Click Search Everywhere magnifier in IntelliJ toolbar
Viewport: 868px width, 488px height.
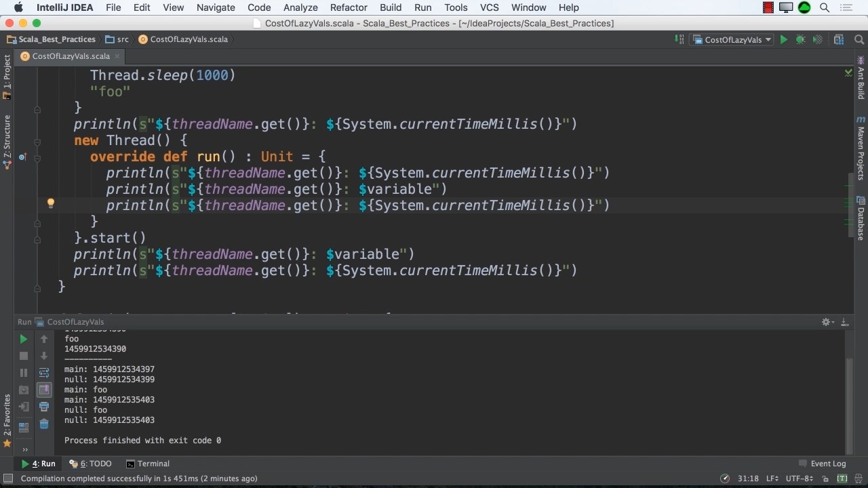tap(859, 39)
